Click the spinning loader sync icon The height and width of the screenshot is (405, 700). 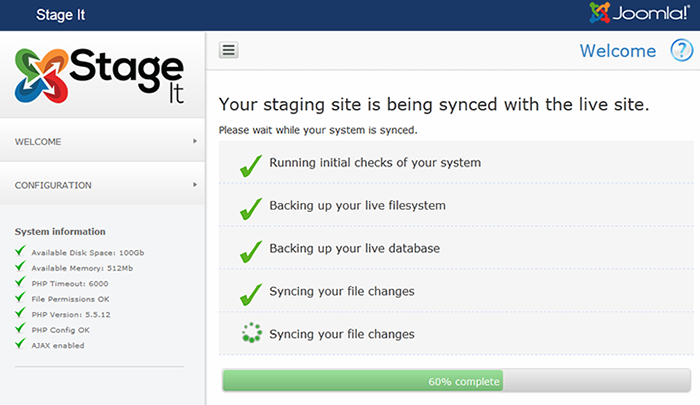[x=252, y=333]
